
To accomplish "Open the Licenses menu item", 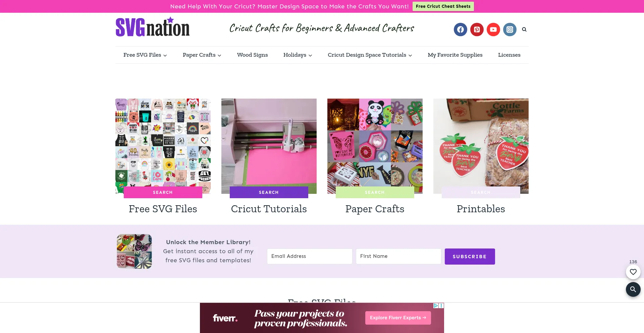I will pyautogui.click(x=509, y=55).
